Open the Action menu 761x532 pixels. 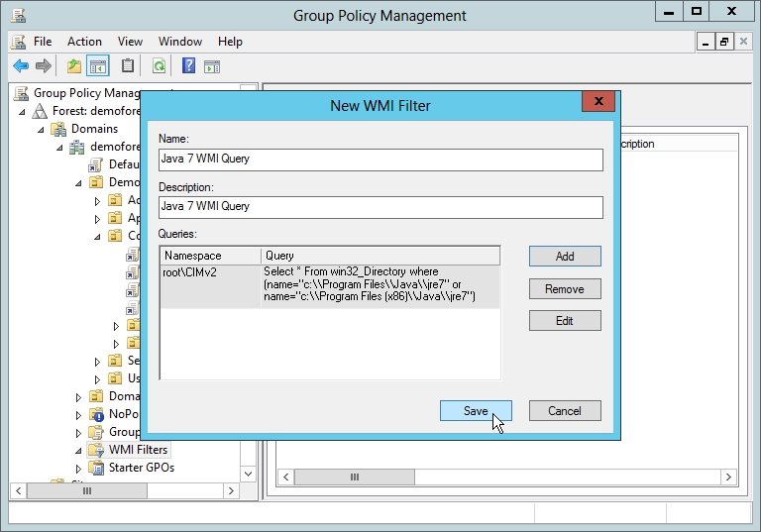click(x=84, y=42)
